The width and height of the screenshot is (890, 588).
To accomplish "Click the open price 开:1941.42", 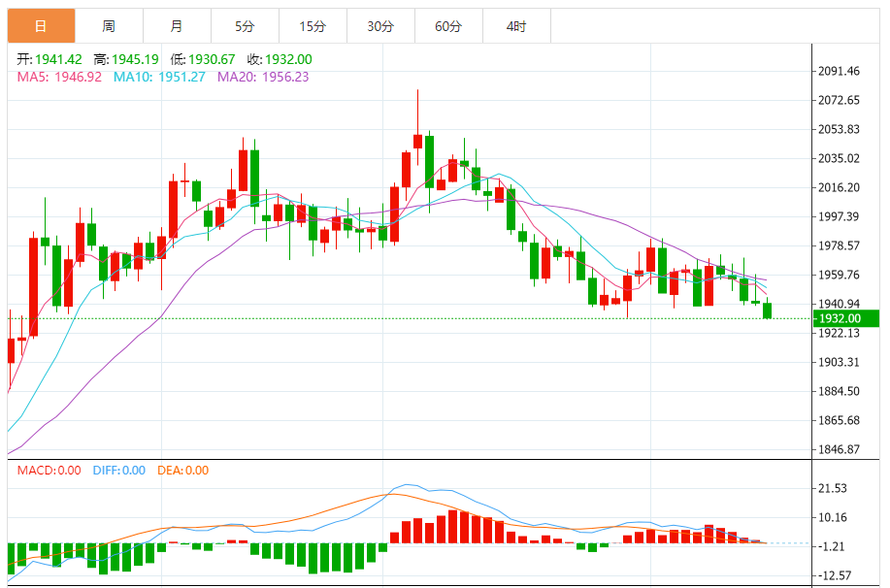I will pos(49,59).
